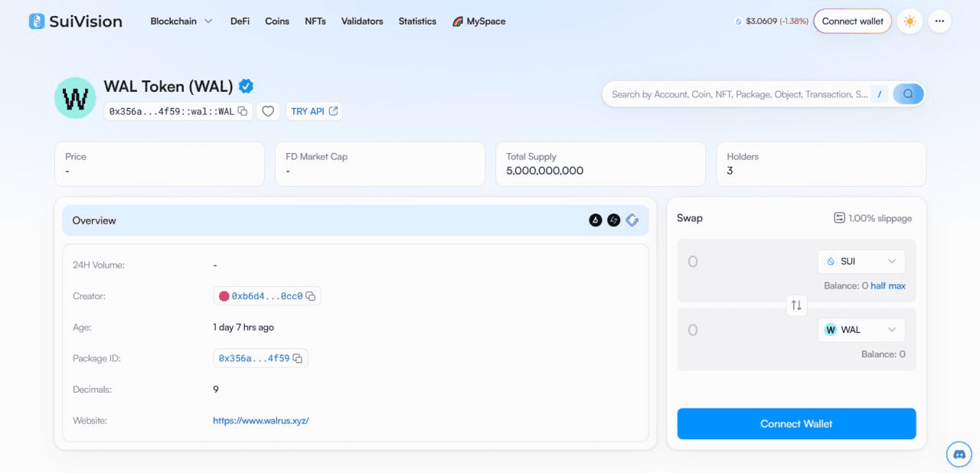Open creator address 0xb6d4...0cc0
980x473 pixels.
(x=267, y=295)
